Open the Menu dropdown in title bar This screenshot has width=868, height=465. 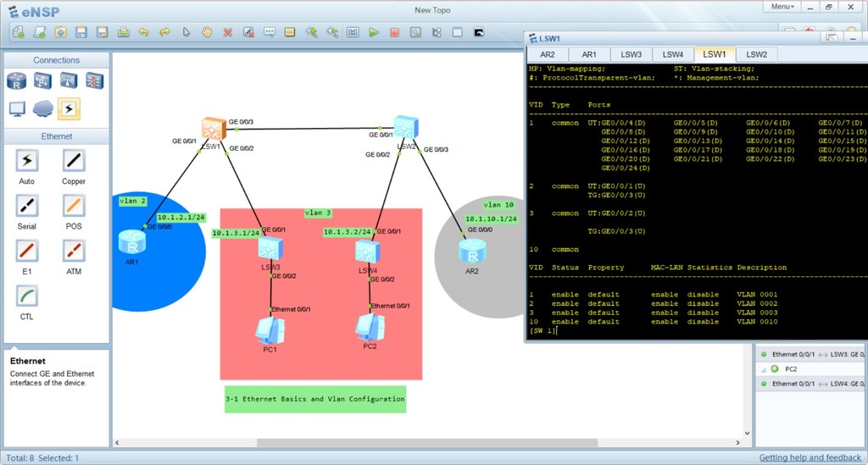click(783, 7)
